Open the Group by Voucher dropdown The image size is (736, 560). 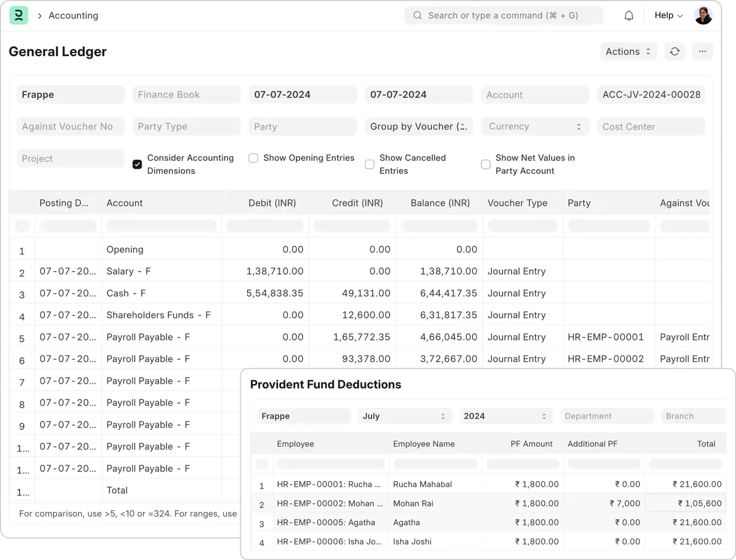point(419,127)
